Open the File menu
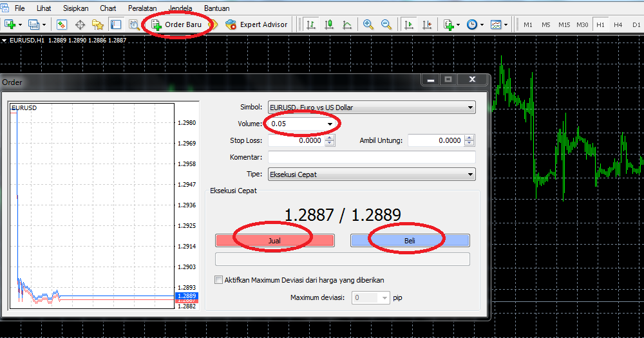Viewport: 644px width, 338px height. 20,8
